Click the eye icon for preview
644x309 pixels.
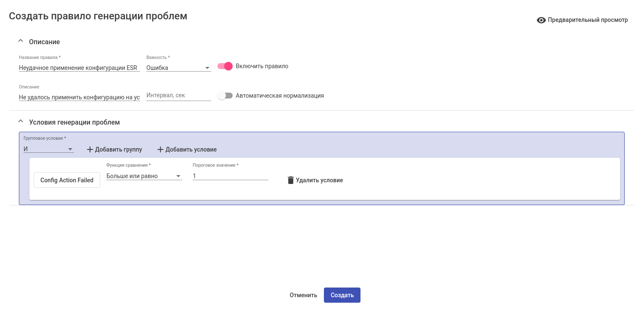tap(541, 20)
